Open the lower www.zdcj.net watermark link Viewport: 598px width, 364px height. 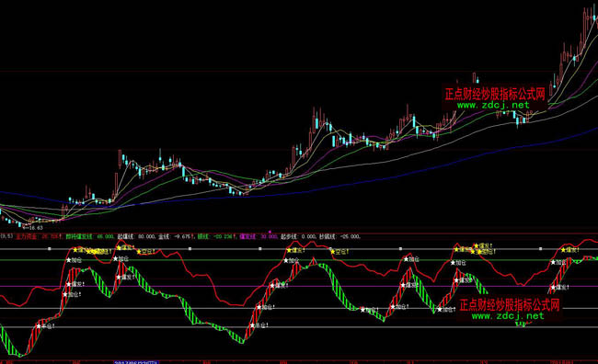point(508,315)
